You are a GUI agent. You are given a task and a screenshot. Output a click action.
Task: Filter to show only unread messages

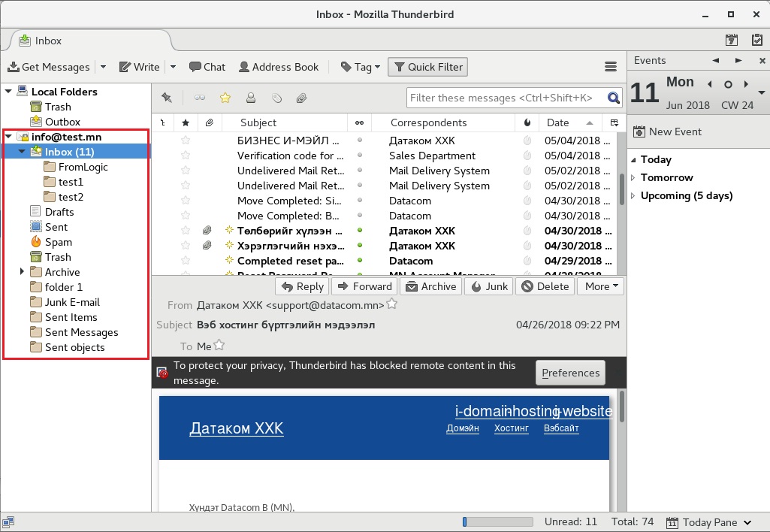pos(199,98)
